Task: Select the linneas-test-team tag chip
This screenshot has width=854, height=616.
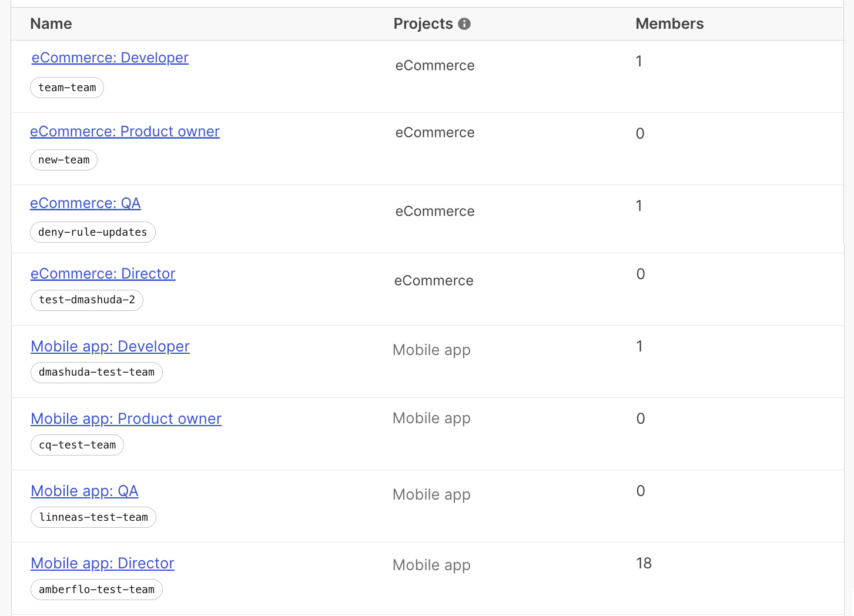Action: click(x=93, y=517)
